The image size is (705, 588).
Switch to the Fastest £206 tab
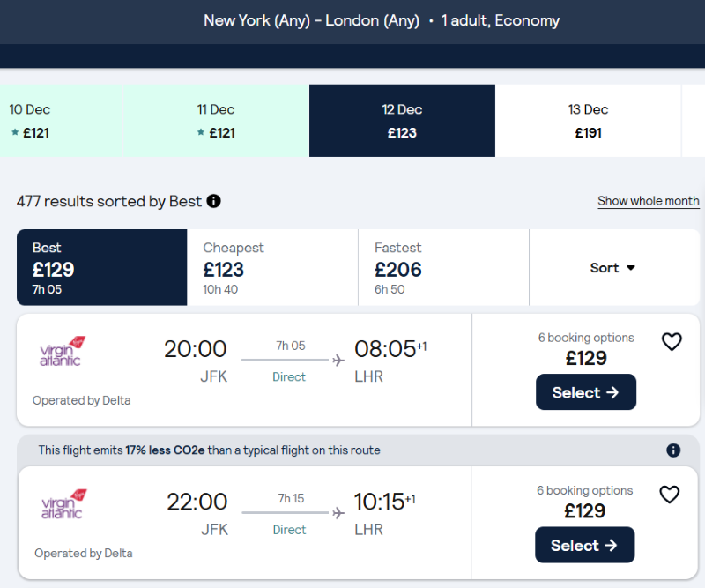(443, 268)
